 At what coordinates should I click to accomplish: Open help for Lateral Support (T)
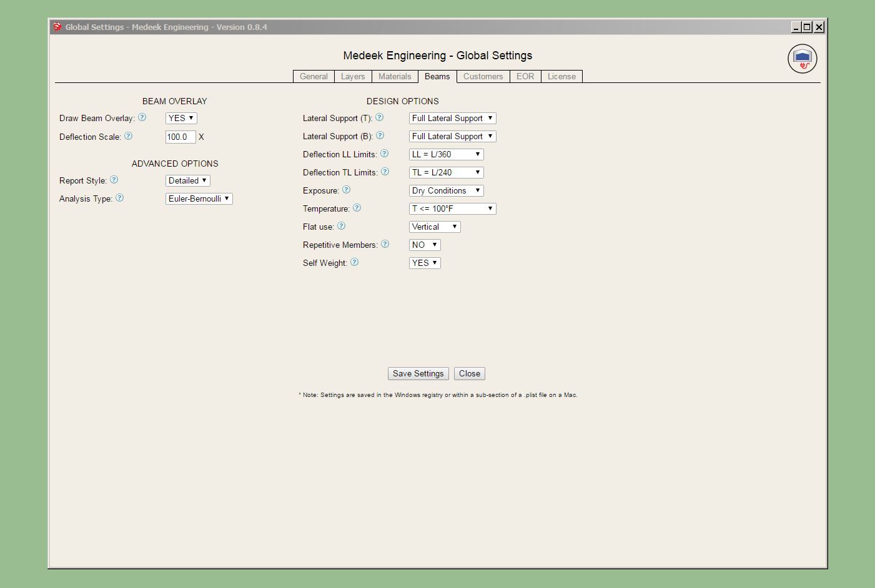(x=379, y=117)
